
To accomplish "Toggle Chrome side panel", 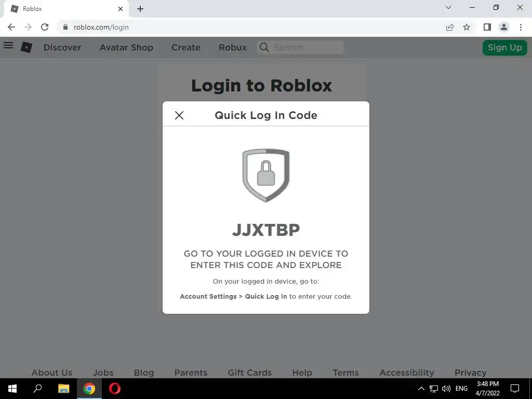I will (x=487, y=27).
